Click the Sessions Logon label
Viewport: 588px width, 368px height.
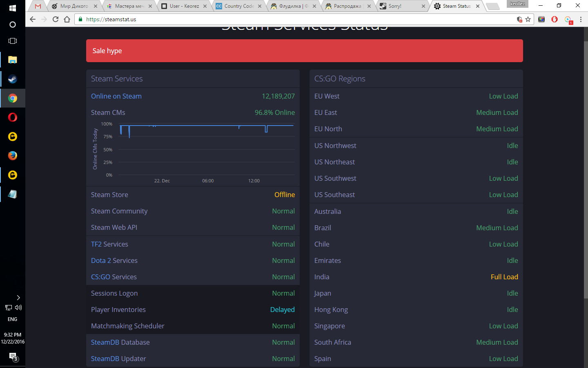click(x=114, y=293)
